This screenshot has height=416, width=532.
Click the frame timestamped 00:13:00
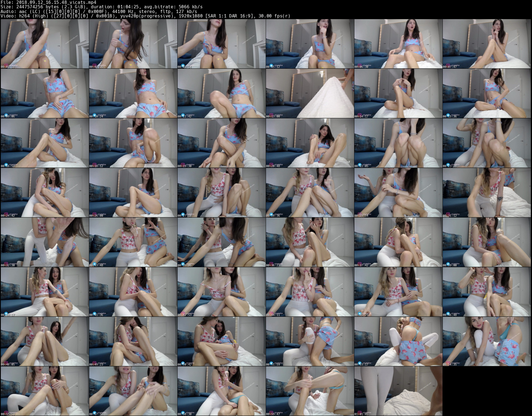[x=310, y=93]
